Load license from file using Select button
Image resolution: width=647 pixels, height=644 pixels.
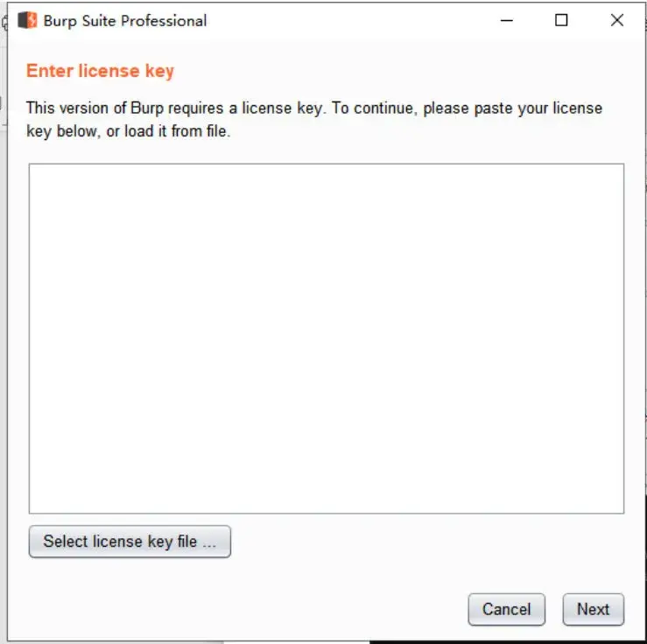tap(130, 541)
